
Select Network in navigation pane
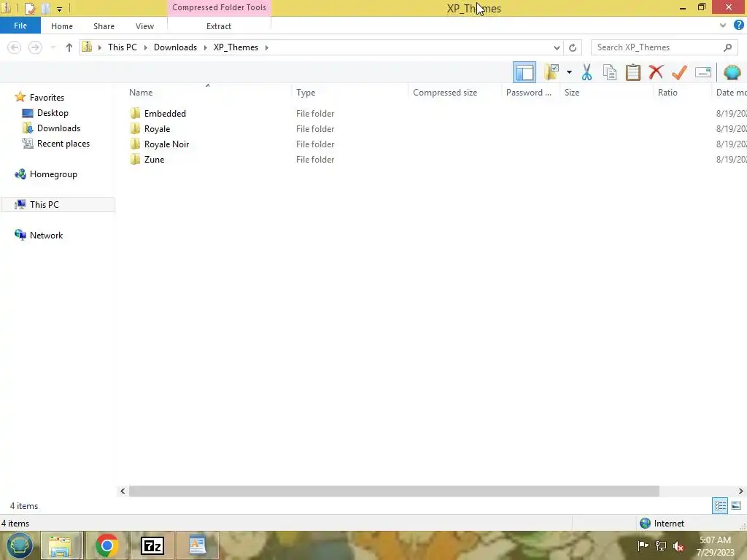[46, 236]
